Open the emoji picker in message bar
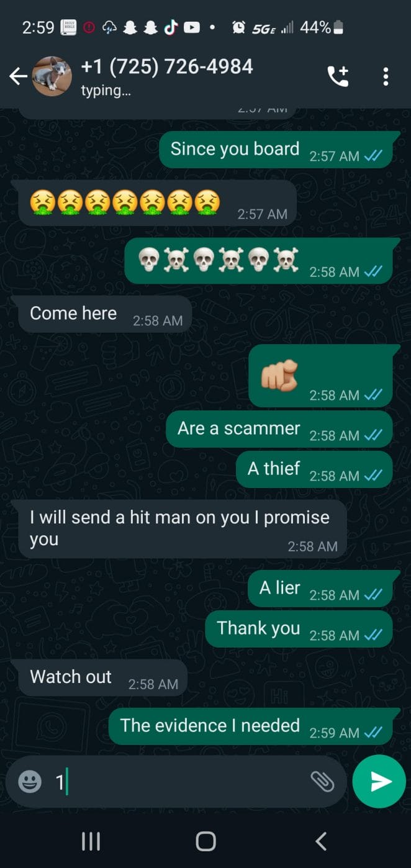This screenshot has width=411, height=868. (x=30, y=782)
